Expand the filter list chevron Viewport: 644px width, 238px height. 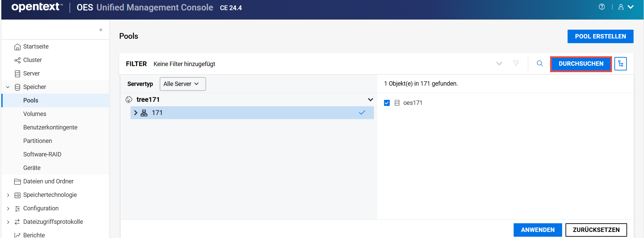pyautogui.click(x=499, y=63)
